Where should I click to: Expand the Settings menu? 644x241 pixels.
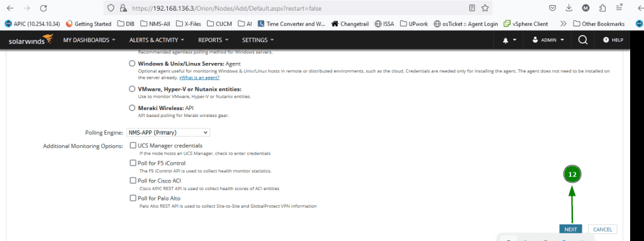pyautogui.click(x=257, y=40)
